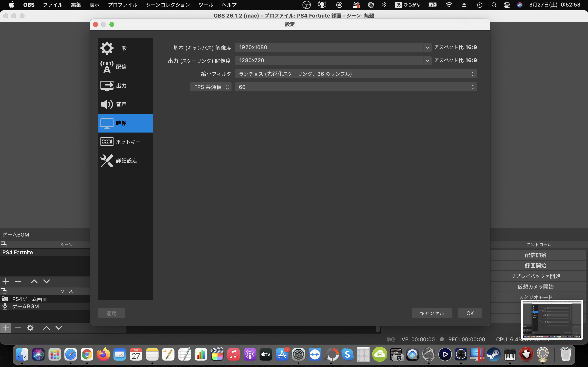The height and width of the screenshot is (367, 588).
Task: Expand base canvas resolution dropdown arrow
Action: tap(427, 48)
